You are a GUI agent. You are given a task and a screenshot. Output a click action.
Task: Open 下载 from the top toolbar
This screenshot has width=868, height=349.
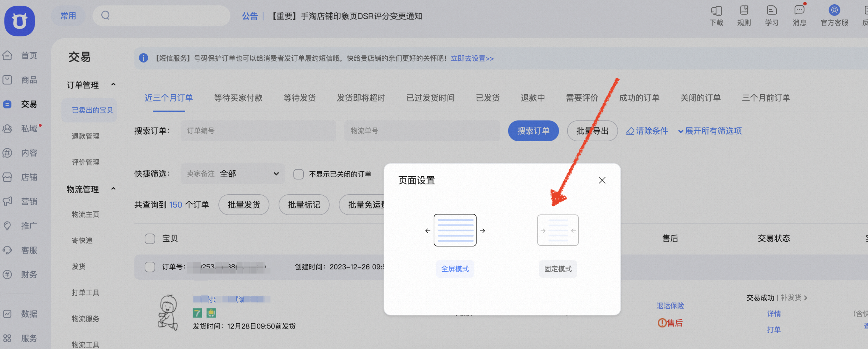click(x=716, y=15)
